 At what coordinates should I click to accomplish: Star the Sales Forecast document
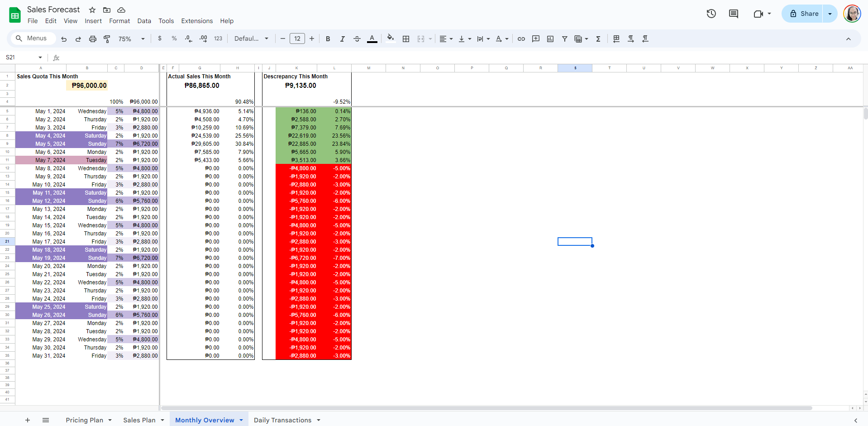[x=92, y=10]
